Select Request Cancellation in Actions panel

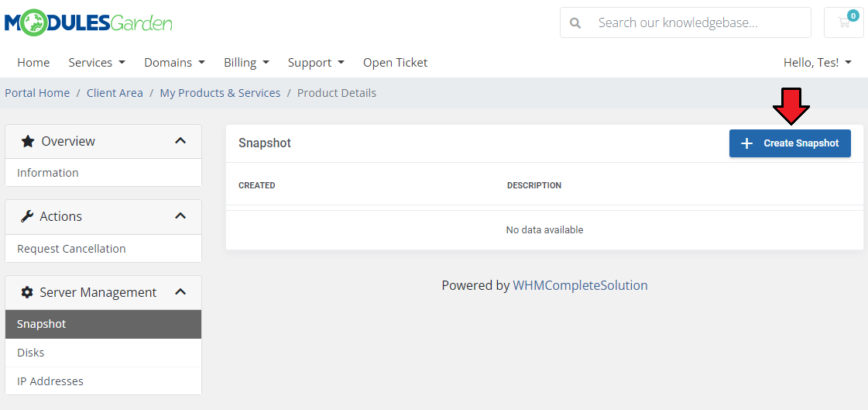[x=104, y=249]
